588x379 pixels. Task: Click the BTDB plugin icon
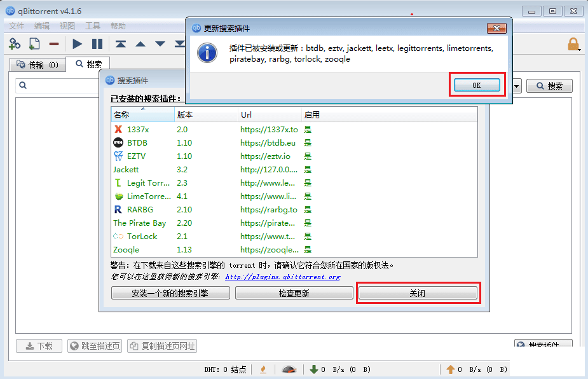[x=118, y=142]
